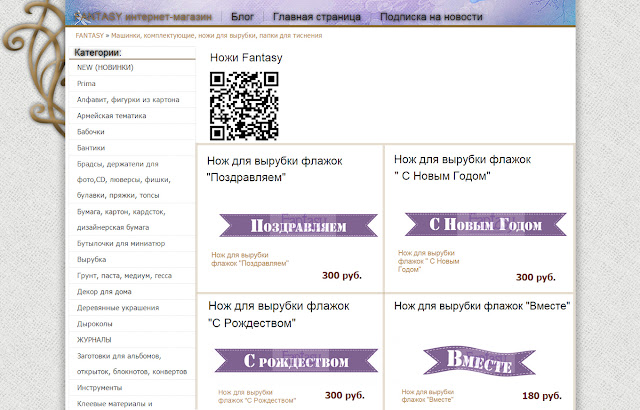640x410 pixels.
Task: Open the Бабочки category
Action: coord(91,132)
